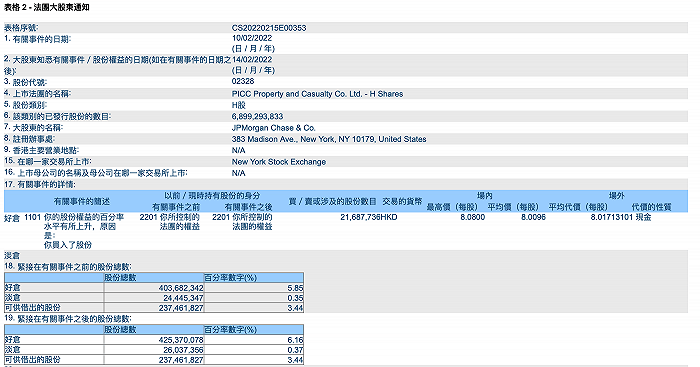700x367 pixels.
Task: Click the awareness date 14/02/2022
Action: point(252,59)
